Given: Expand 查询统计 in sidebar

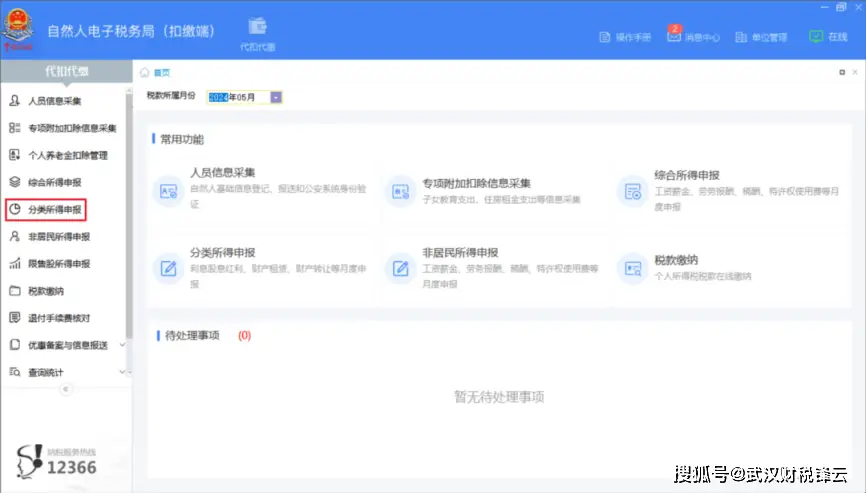Looking at the screenshot, I should click(122, 372).
